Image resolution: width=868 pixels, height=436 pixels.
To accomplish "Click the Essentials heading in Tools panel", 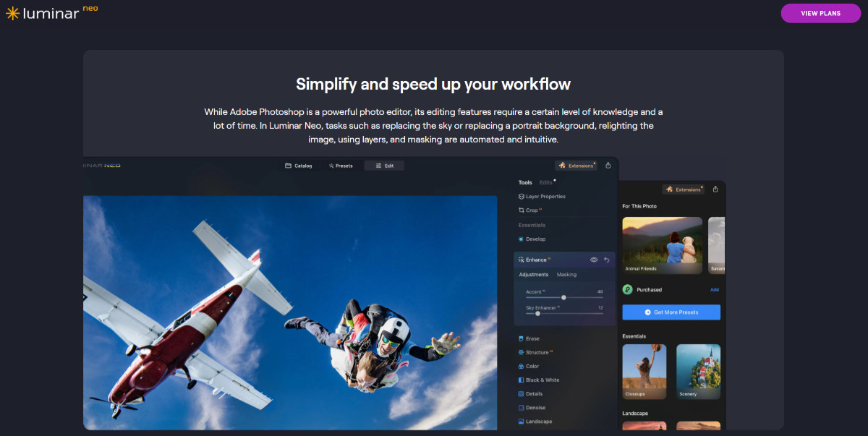I will (532, 225).
